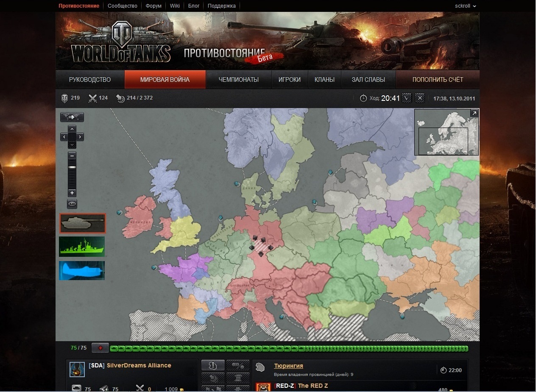
Task: Open the Зал славы tab
Action: click(368, 80)
